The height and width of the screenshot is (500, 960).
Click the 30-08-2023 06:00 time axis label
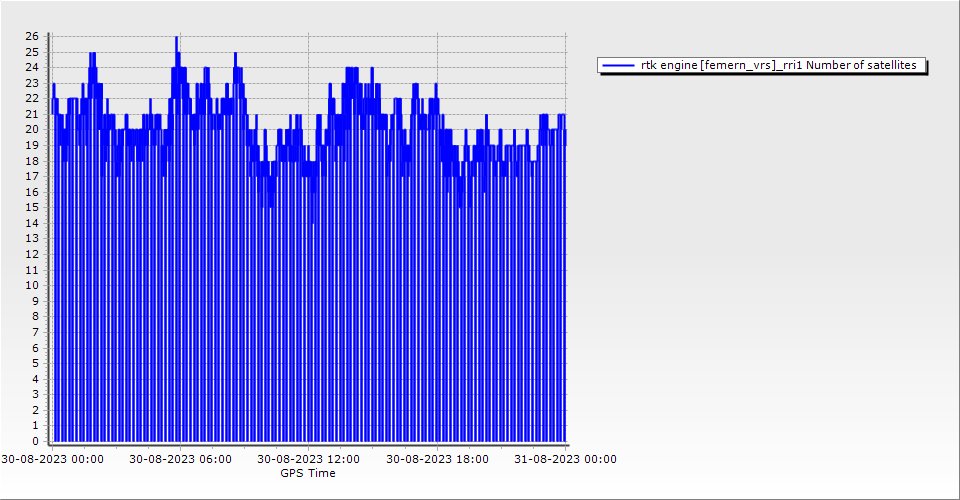[x=180, y=459]
